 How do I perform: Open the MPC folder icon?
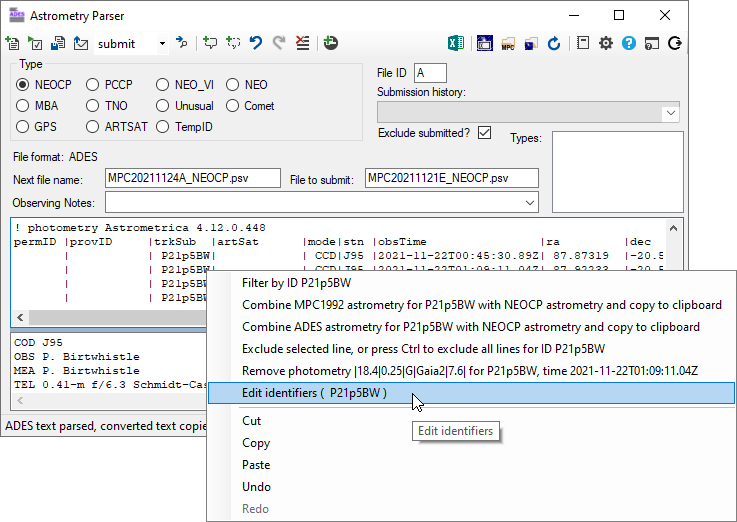coord(508,44)
